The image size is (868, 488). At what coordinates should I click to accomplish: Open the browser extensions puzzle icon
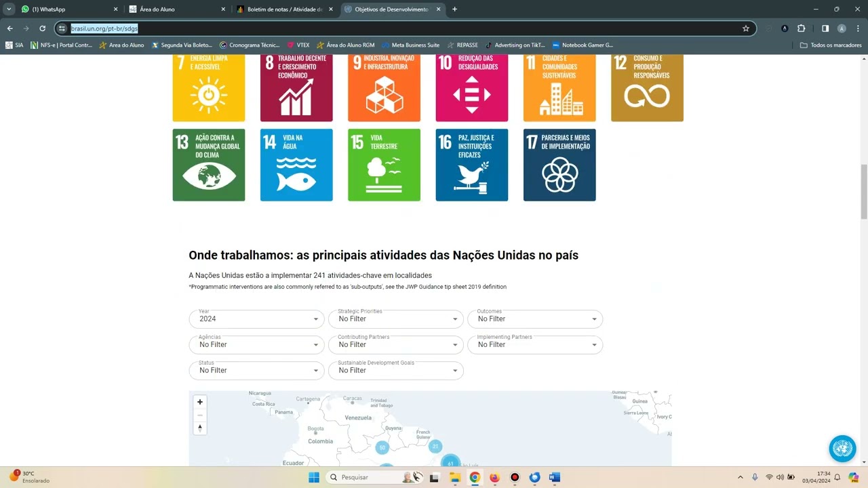click(x=801, y=28)
